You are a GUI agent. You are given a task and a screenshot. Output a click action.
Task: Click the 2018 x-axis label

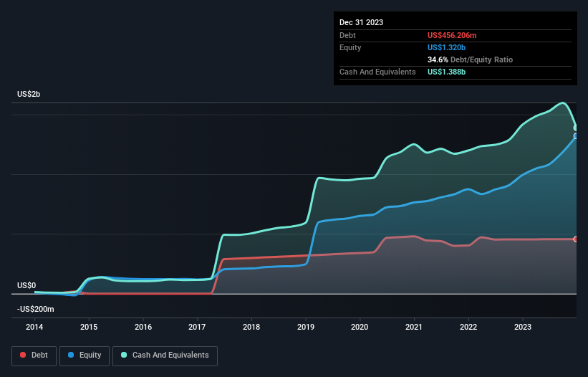point(251,327)
